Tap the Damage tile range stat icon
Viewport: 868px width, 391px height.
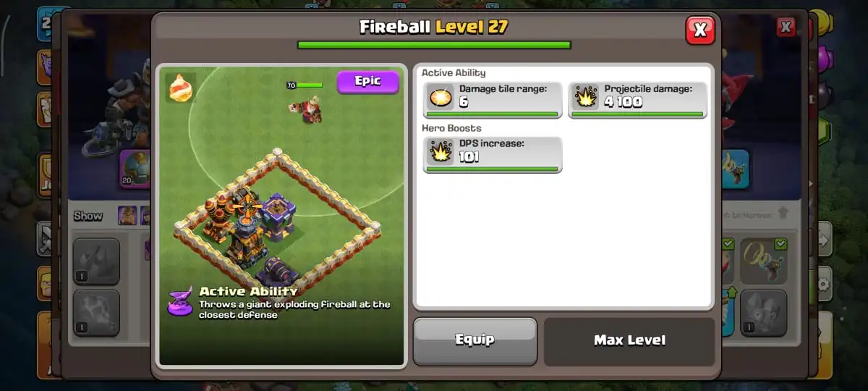tap(440, 97)
